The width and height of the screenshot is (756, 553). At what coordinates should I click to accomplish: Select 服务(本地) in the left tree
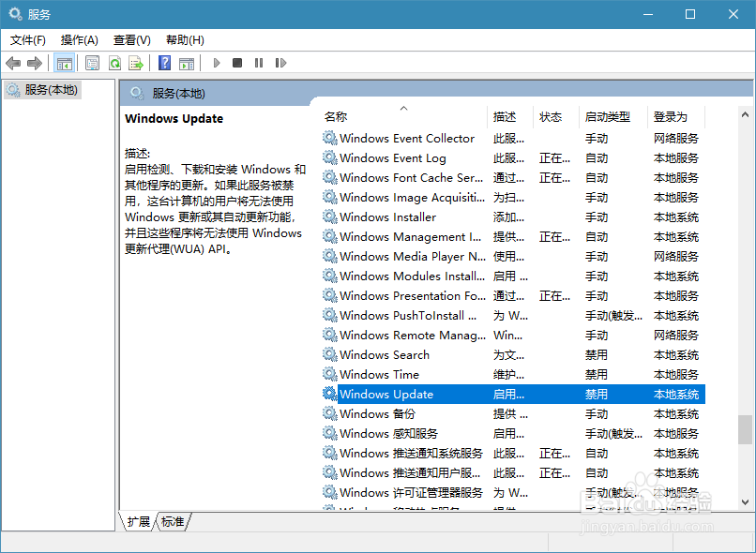tap(42, 90)
